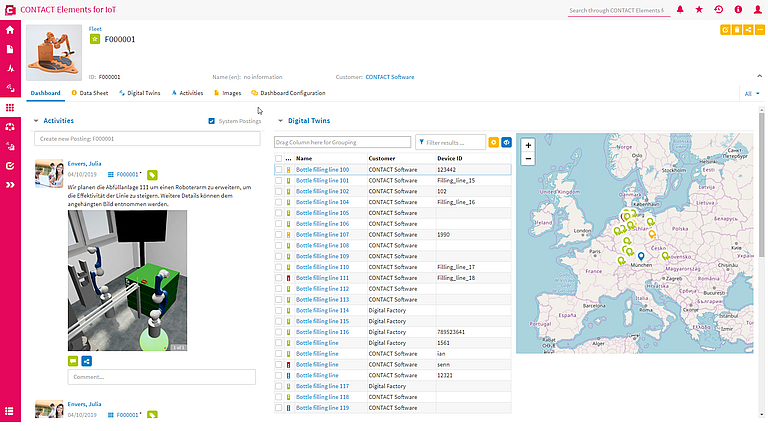Open the Dashboard Configuration tab

[x=288, y=93]
